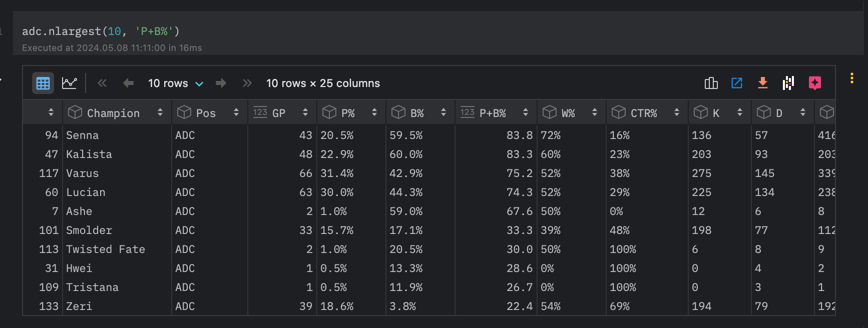Click the orange download/export icon
The width and height of the screenshot is (868, 328).
pyautogui.click(x=763, y=83)
